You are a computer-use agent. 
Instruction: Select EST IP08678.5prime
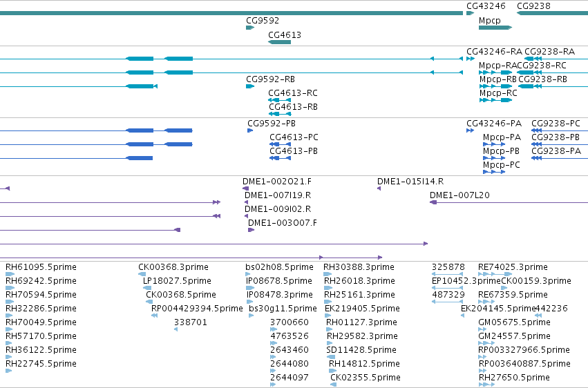click(250, 289)
